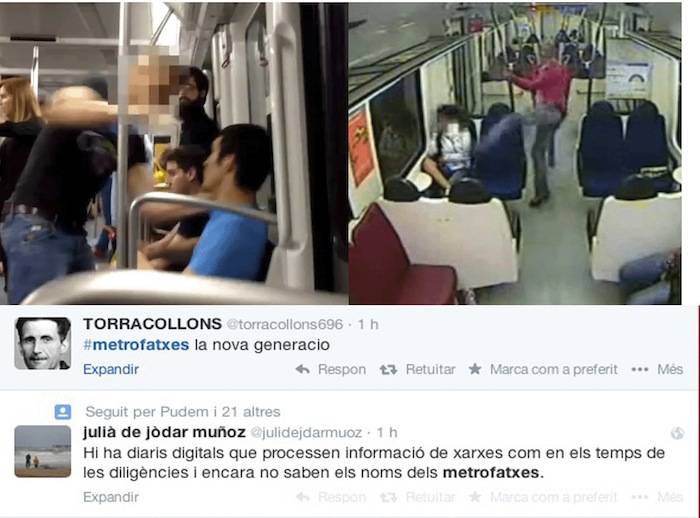Open the TORRACOLLONS profile name link
The height and width of the screenshot is (518, 700).
(x=152, y=324)
